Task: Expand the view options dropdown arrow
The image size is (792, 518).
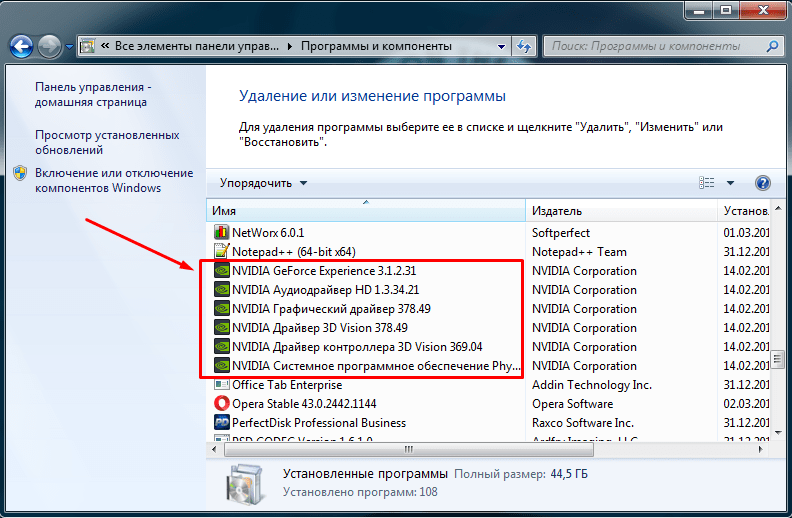Action: [730, 183]
